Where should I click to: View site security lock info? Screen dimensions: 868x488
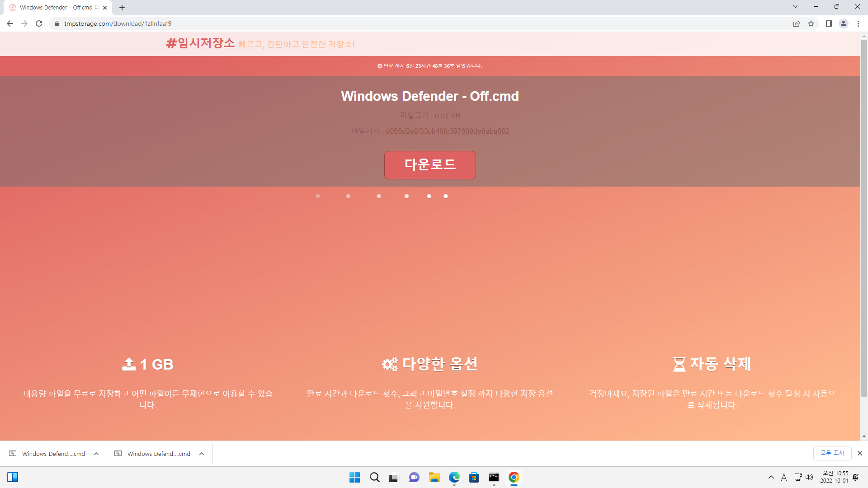click(x=57, y=23)
